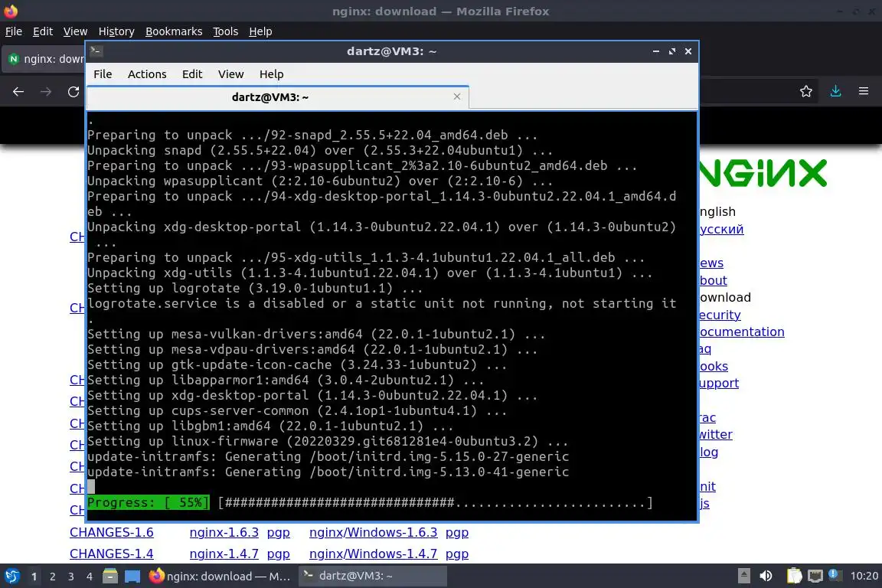Image resolution: width=882 pixels, height=588 pixels.
Task: Open CHANGES-1.6 link
Action: [111, 532]
